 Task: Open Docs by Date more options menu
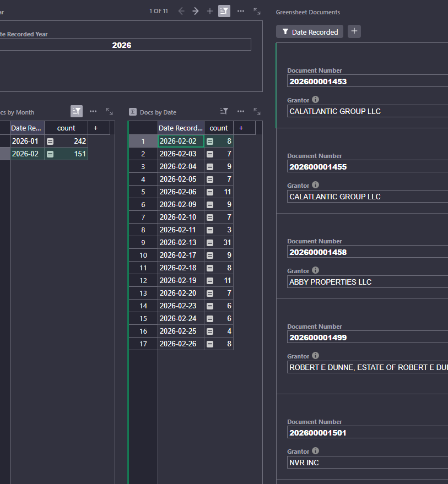tap(241, 111)
